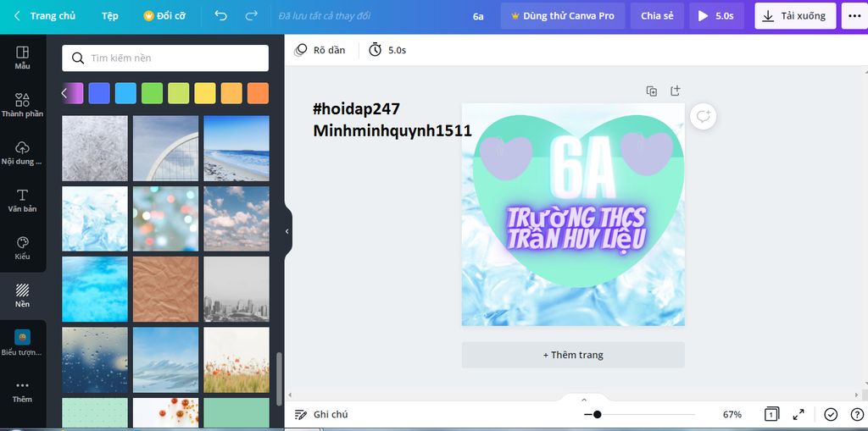Choose the frosted glass texture background
Viewport: 868px width, 431px height.
[x=95, y=148]
